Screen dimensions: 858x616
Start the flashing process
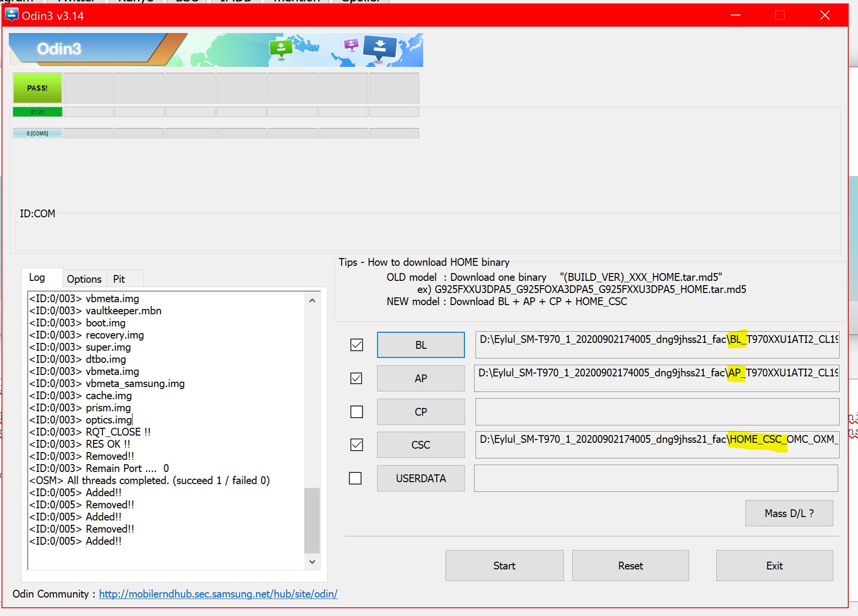[505, 566]
